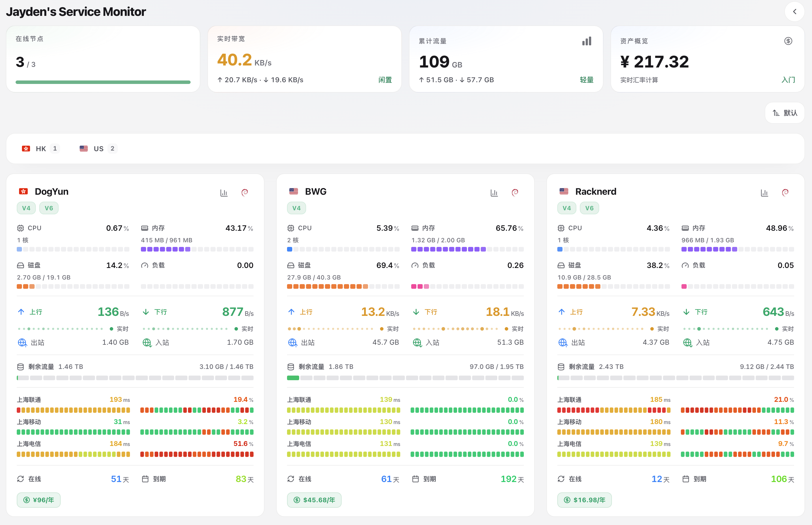This screenshot has height=525, width=812.
Task: Collapse panel with the top-right chevron button
Action: [795, 12]
